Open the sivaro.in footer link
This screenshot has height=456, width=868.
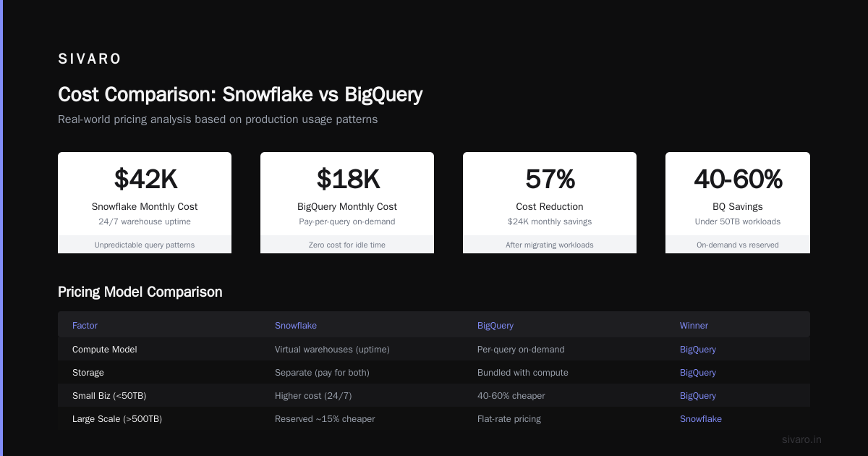802,439
